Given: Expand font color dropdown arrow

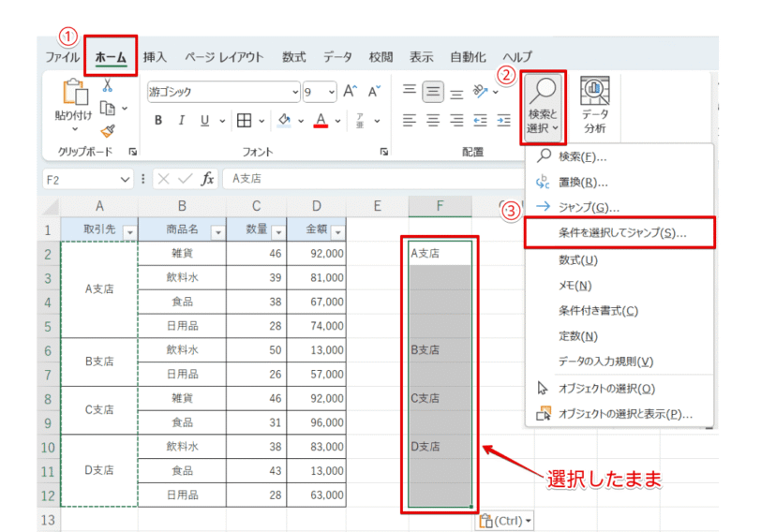Looking at the screenshot, I should [337, 121].
